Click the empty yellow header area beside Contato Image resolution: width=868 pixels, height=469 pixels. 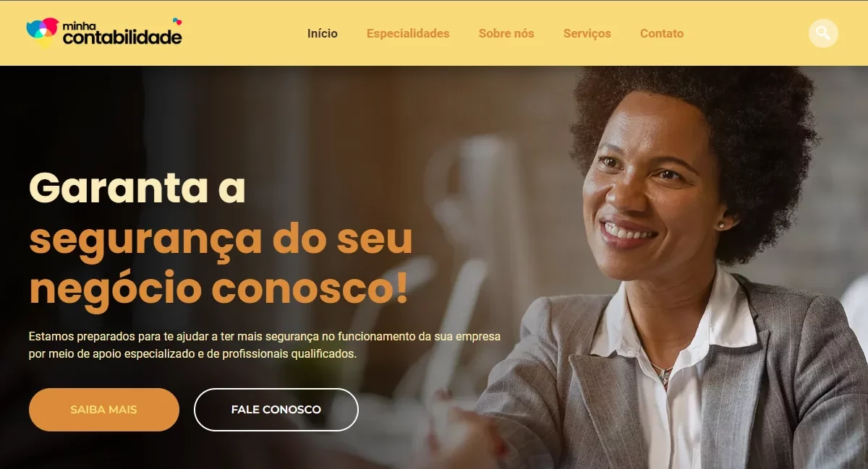click(x=745, y=33)
